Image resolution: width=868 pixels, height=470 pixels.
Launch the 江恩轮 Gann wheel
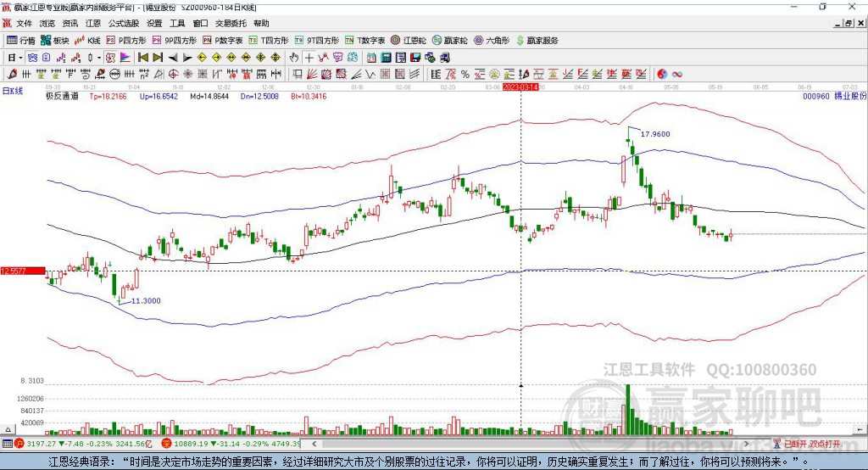click(409, 41)
